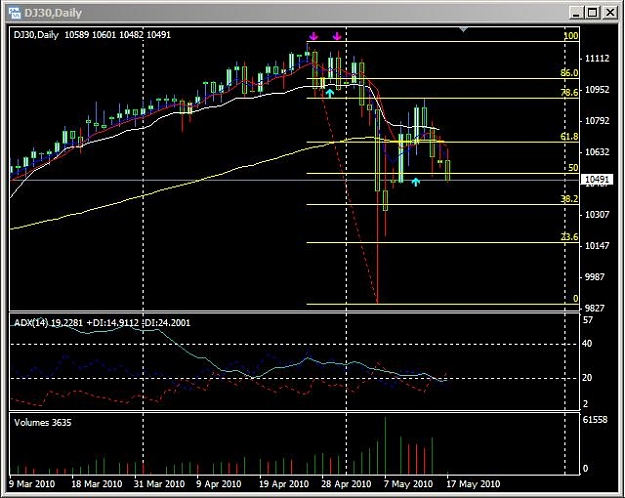Click the 28 Apr 2010 date label
Viewport: 625px width, 498px height.
click(346, 484)
